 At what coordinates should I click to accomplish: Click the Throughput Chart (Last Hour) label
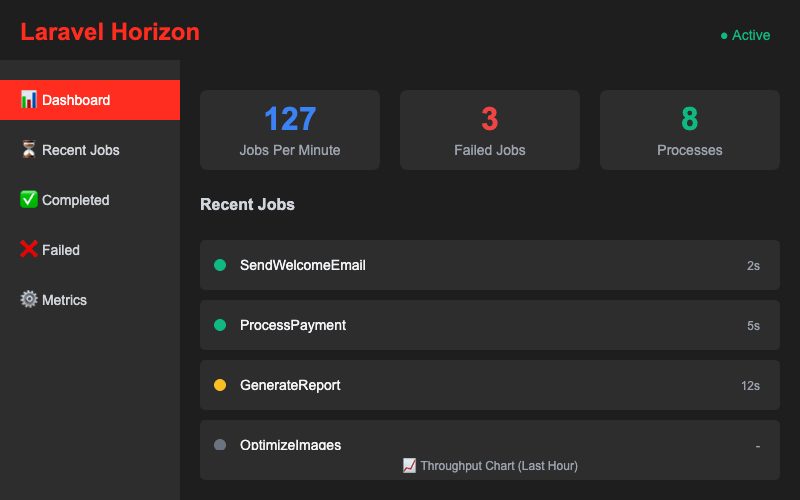coord(499,466)
